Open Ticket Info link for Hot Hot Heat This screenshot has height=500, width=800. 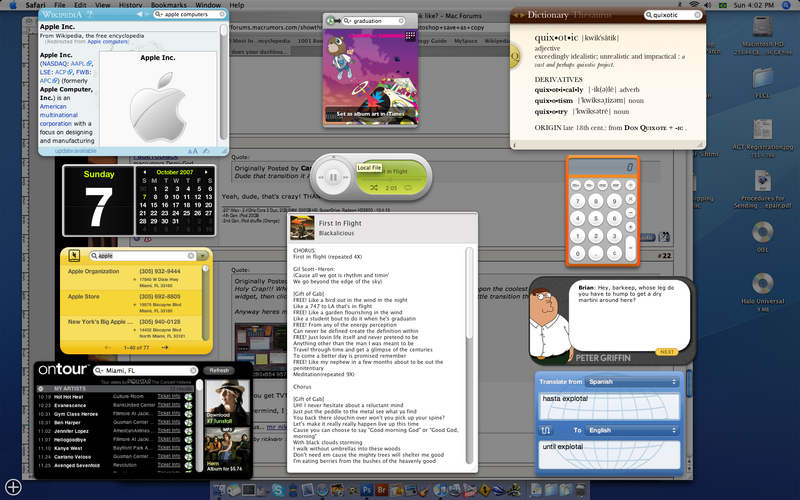(169, 396)
